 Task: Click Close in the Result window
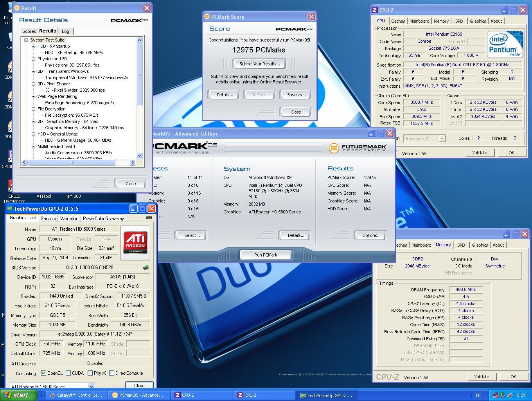(x=131, y=184)
